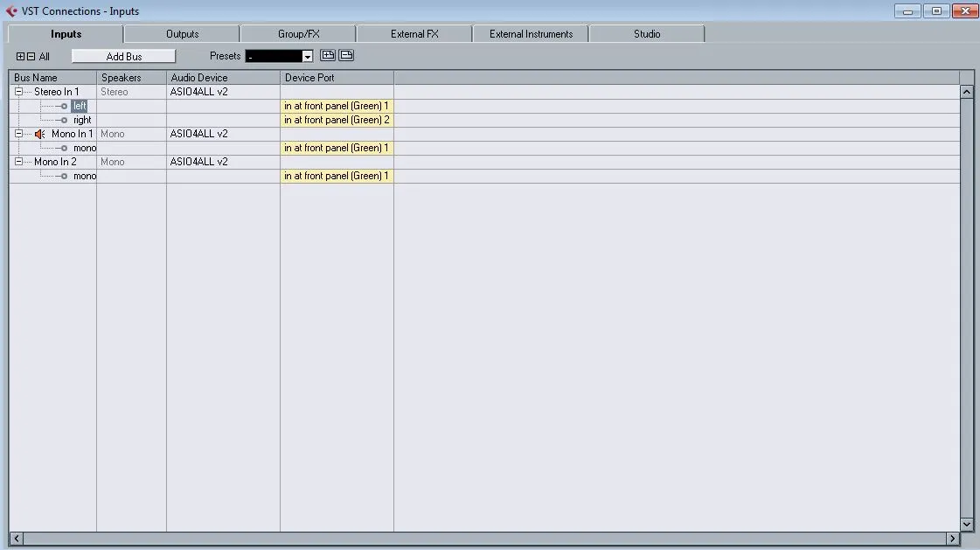Click the horizontal scrollbar right arrow
The image size is (980, 550).
coord(953,538)
